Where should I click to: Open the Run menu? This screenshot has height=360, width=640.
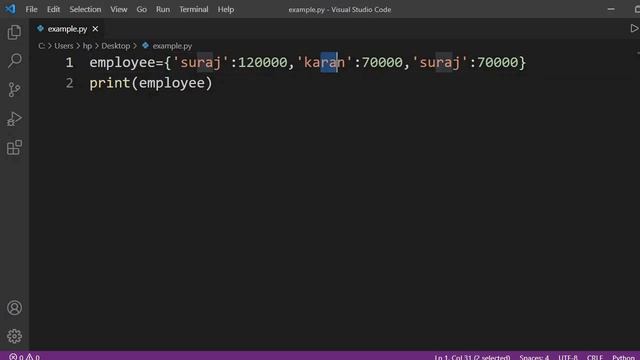(x=163, y=9)
